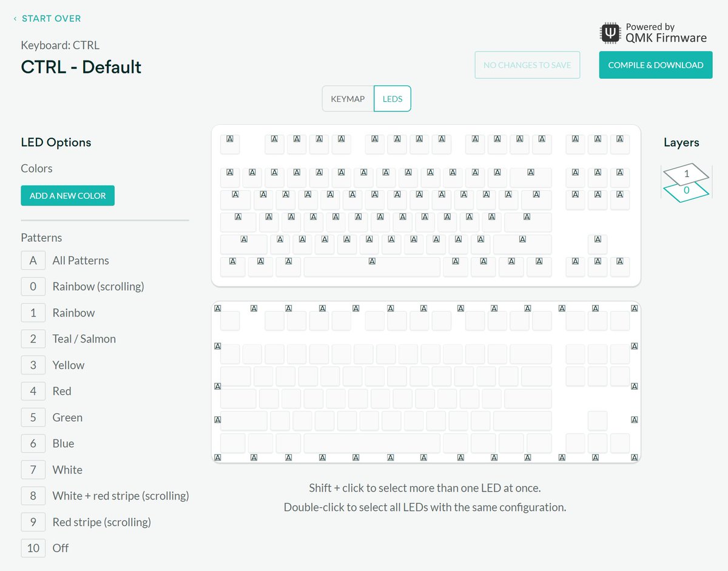Switch to the LEDS tab

[x=393, y=99]
